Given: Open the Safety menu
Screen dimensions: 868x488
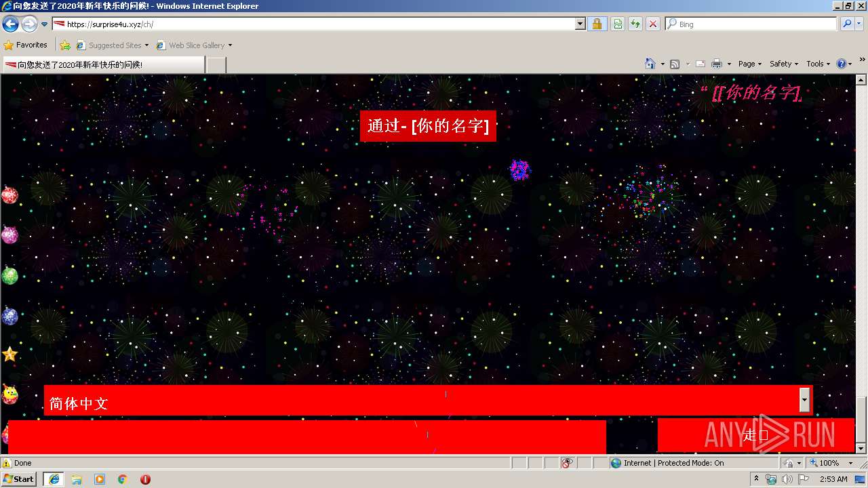Looking at the screenshot, I should coord(784,64).
